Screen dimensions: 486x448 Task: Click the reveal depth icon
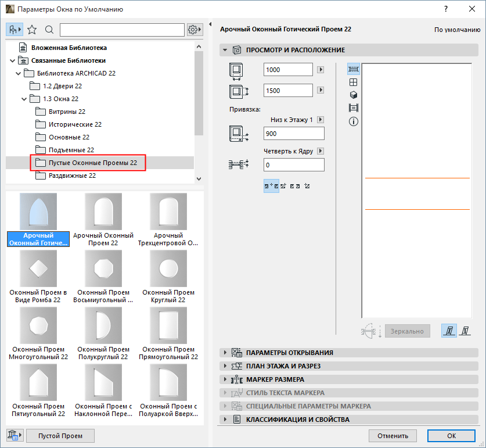239,164
